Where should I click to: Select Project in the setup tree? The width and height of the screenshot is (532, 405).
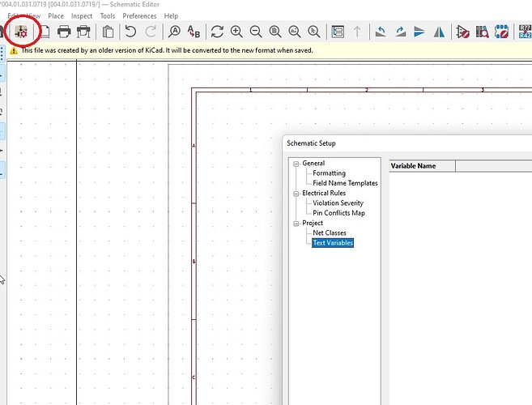[x=313, y=223]
